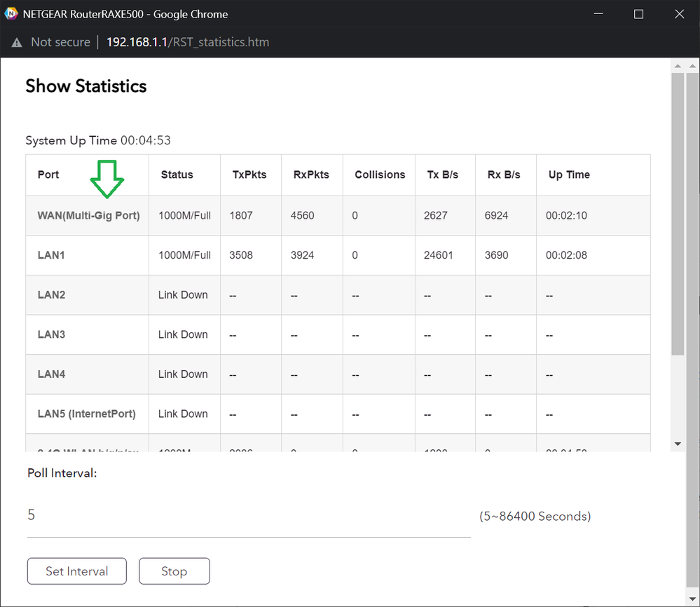Viewport: 700px width, 607px height.
Task: Select LAN3 Link Down status
Action: pyautogui.click(x=183, y=334)
